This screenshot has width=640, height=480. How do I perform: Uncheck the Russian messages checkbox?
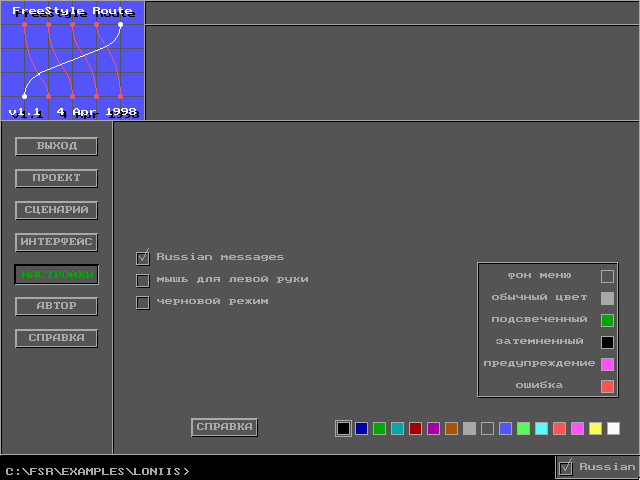(142, 258)
